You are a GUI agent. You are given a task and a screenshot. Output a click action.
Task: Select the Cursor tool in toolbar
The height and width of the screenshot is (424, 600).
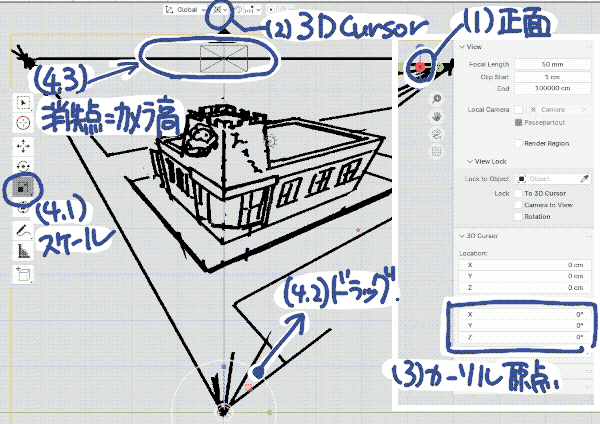pyautogui.click(x=23, y=123)
